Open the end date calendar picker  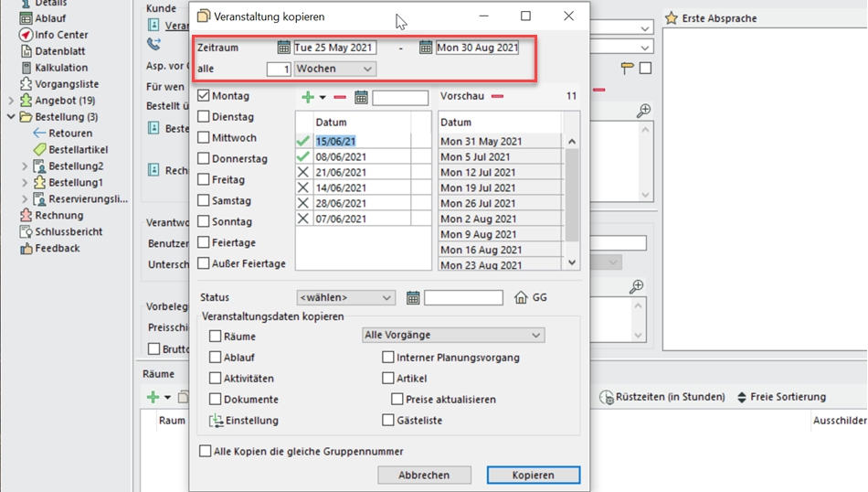[x=426, y=48]
